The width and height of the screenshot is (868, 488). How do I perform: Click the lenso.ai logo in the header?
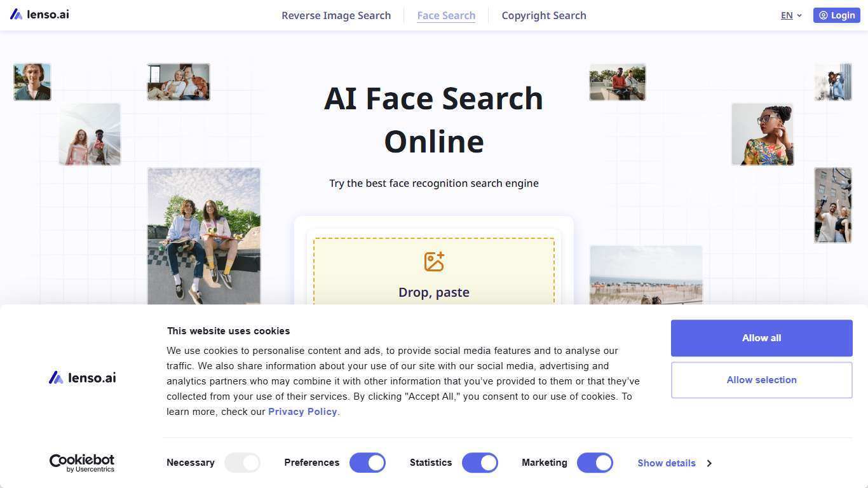pos(39,14)
